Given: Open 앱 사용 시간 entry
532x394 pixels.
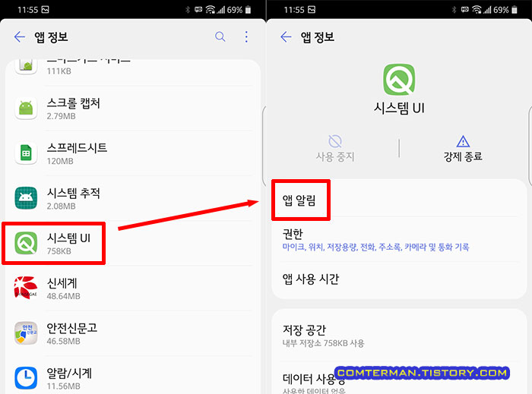Looking at the screenshot, I should (x=399, y=279).
